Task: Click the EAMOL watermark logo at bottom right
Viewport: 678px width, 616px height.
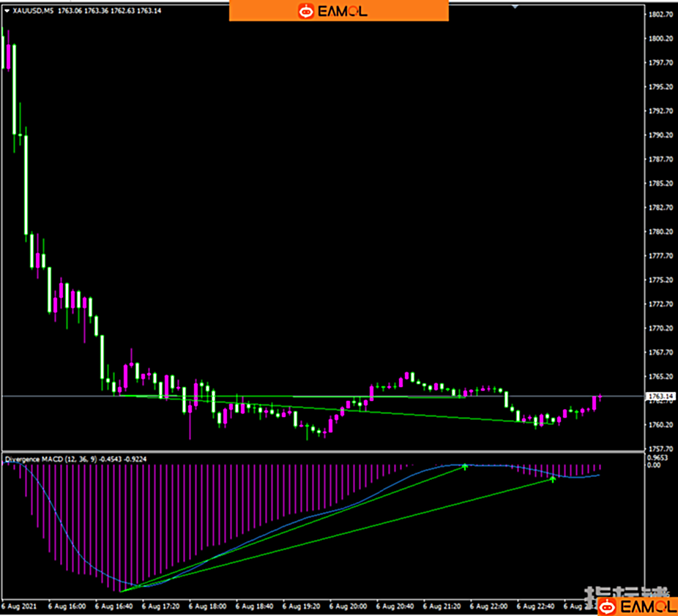Action: (636, 606)
